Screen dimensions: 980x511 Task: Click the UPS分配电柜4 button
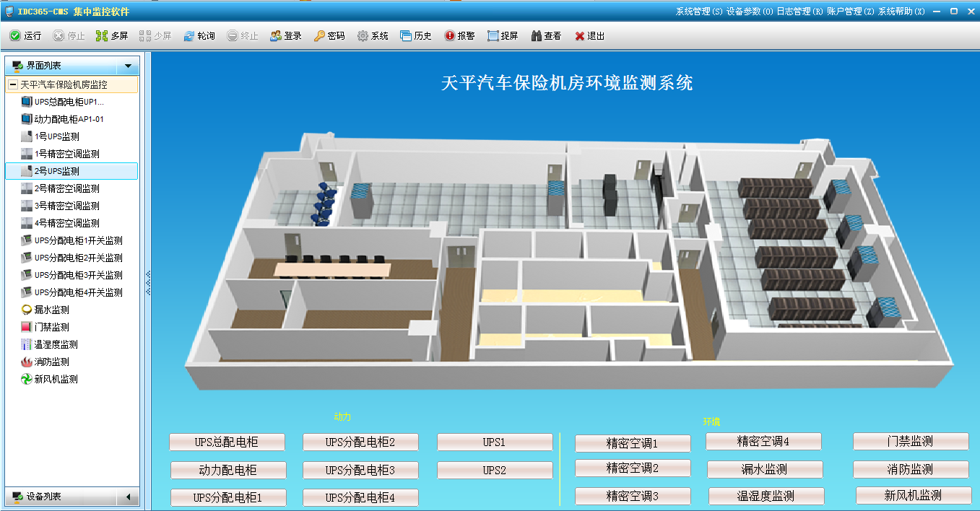click(360, 497)
